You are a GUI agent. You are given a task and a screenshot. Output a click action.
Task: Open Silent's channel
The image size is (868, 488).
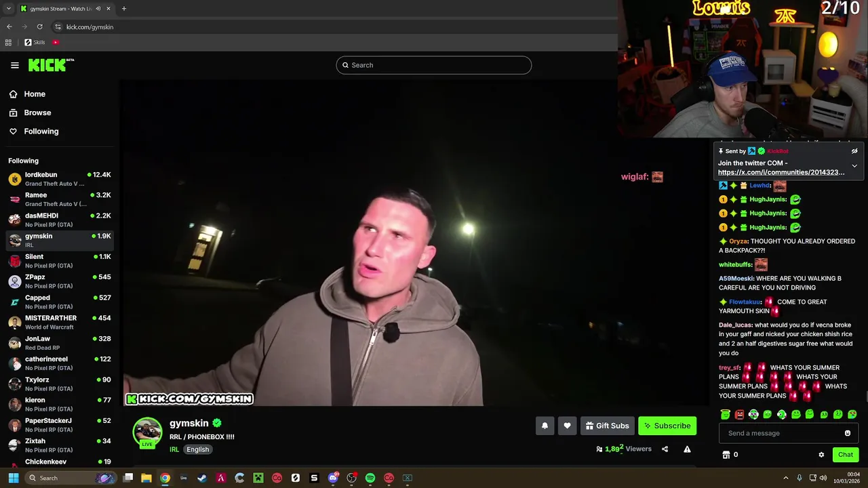click(x=60, y=261)
